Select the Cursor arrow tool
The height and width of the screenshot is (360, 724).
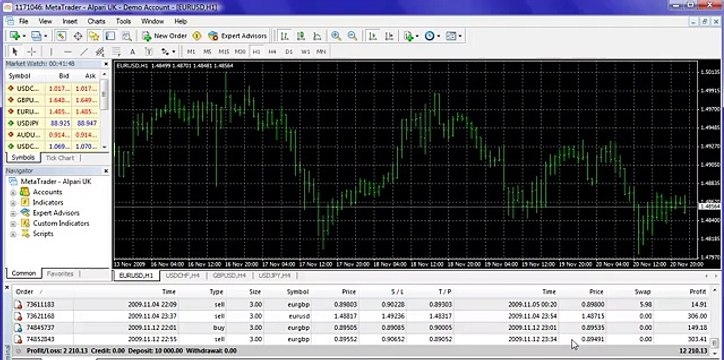pos(15,51)
